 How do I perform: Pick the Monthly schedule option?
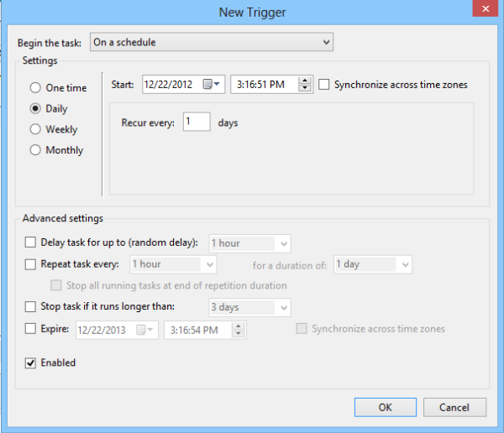point(35,150)
